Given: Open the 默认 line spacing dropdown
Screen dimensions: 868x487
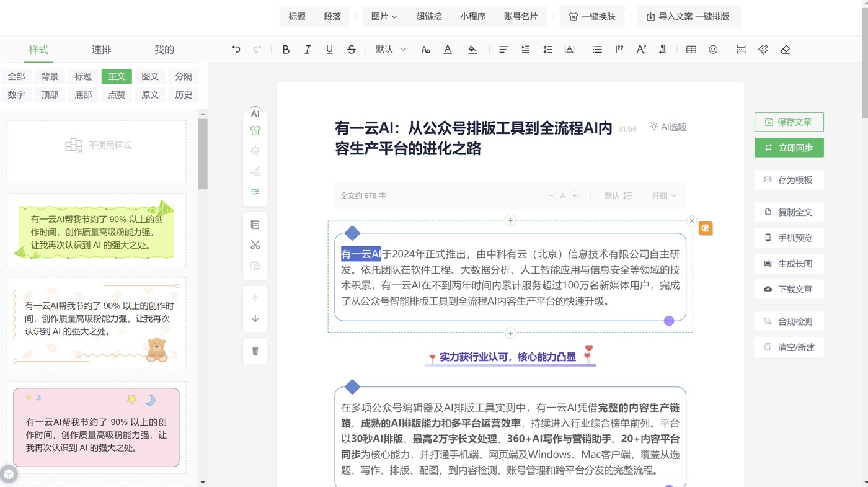Looking at the screenshot, I should [x=618, y=195].
